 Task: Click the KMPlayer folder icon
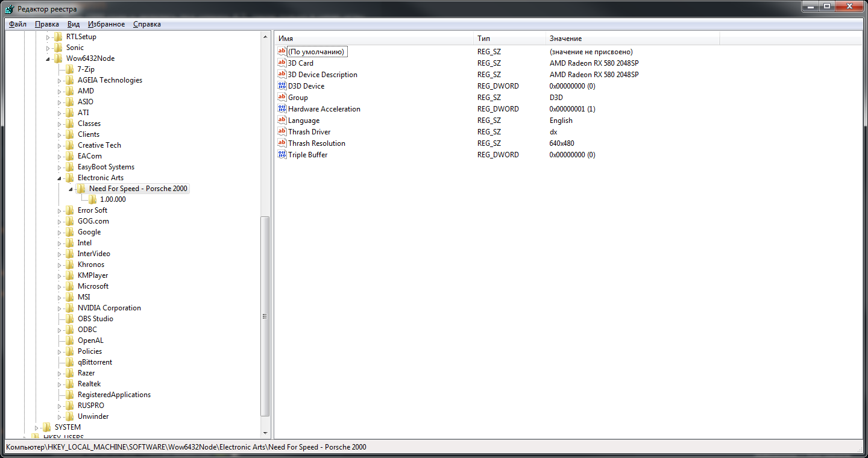click(x=70, y=275)
